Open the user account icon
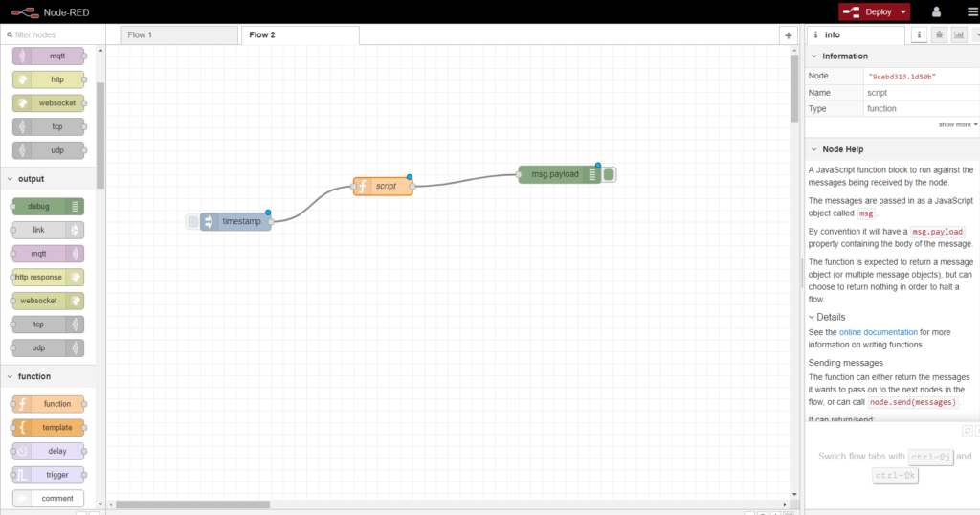980x515 pixels. click(936, 11)
